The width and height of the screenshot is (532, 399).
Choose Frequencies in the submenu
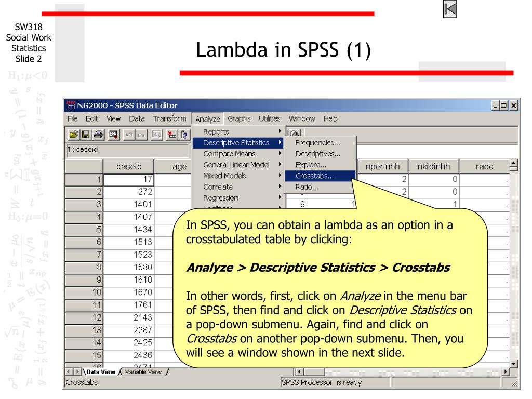317,143
